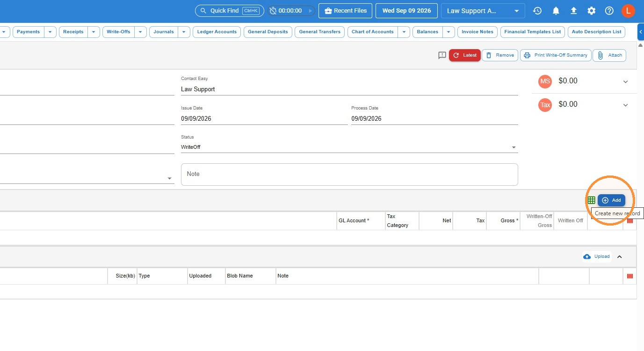Click the Recent Files button

(346, 11)
